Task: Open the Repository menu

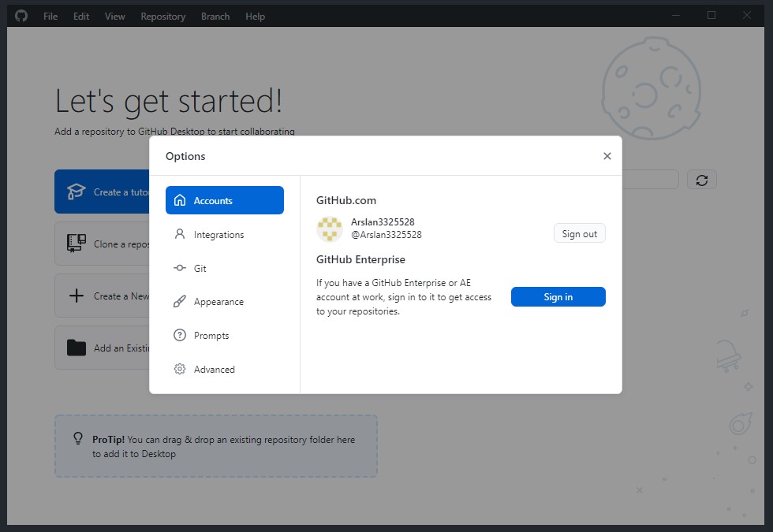Action: pyautogui.click(x=163, y=17)
